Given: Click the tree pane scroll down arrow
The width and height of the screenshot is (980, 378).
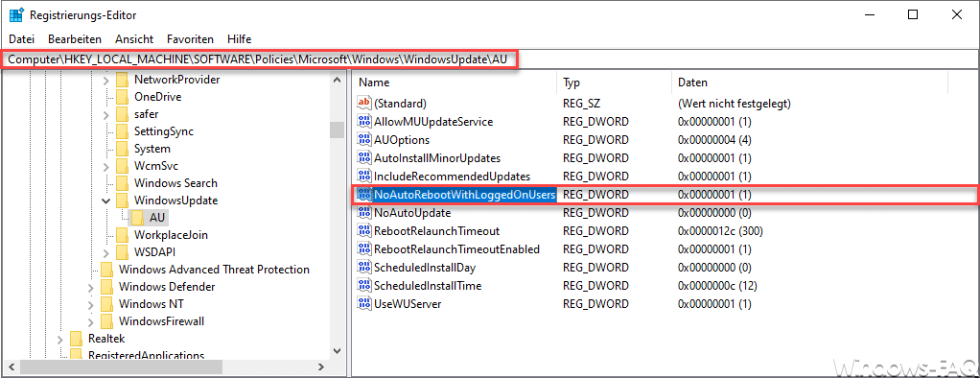Looking at the screenshot, I should (x=338, y=352).
